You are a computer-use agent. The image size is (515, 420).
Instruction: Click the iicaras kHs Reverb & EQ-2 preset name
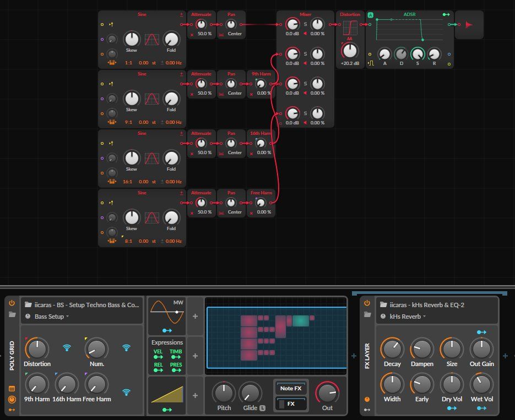pos(427,305)
